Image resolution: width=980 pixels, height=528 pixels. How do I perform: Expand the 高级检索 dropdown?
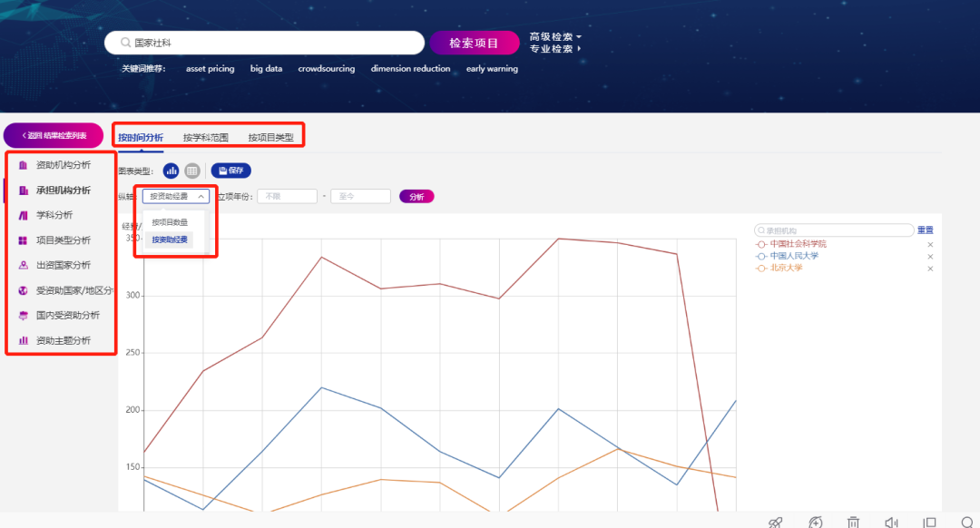click(555, 37)
